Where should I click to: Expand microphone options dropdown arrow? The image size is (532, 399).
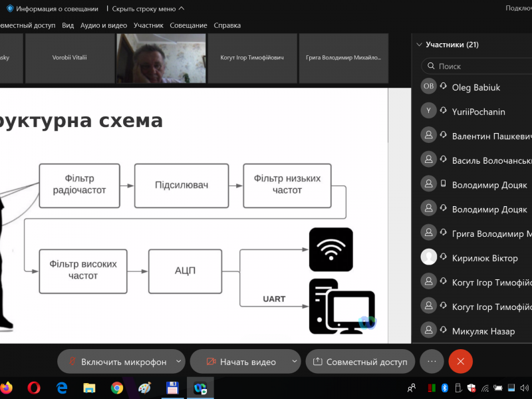(x=178, y=362)
